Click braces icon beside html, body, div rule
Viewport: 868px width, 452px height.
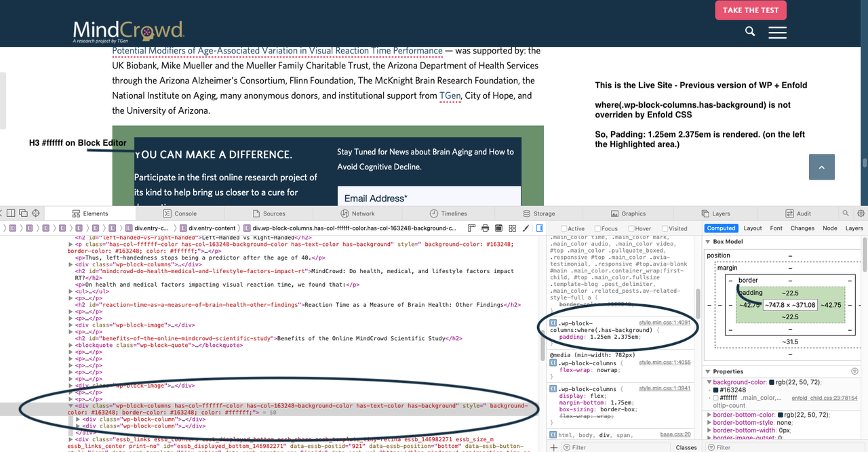(553, 434)
